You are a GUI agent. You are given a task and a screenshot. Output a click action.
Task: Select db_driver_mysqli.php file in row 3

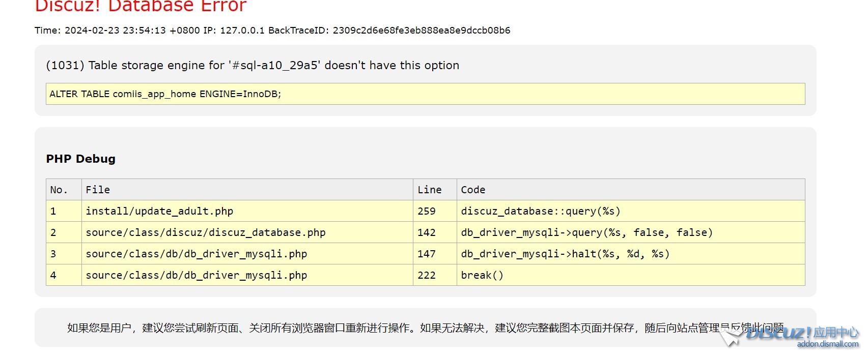click(197, 254)
